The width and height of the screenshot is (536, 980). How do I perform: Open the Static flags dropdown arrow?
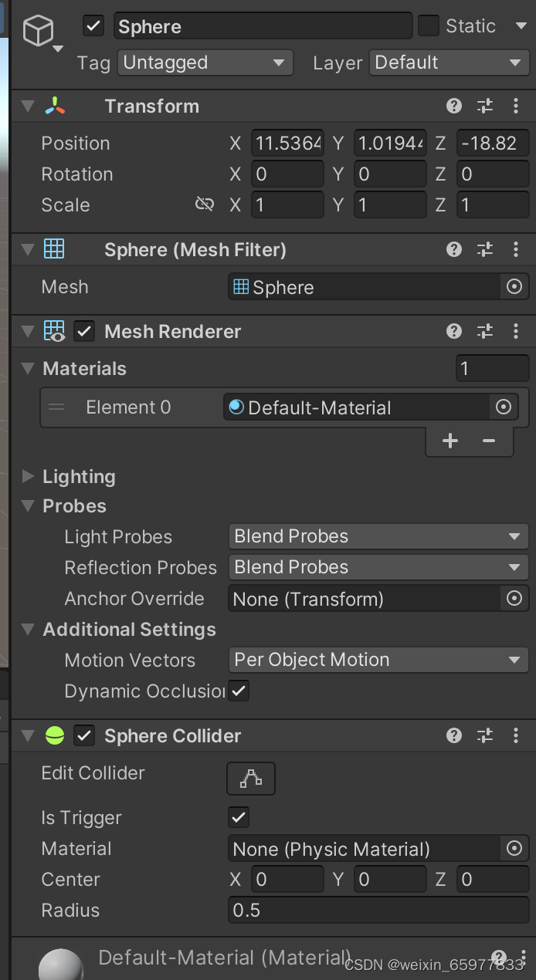[521, 26]
